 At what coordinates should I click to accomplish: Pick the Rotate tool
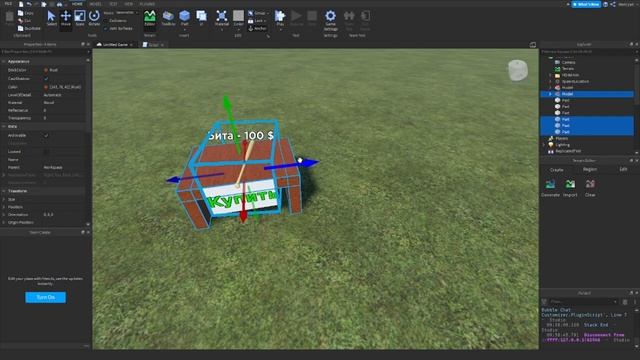[94, 18]
